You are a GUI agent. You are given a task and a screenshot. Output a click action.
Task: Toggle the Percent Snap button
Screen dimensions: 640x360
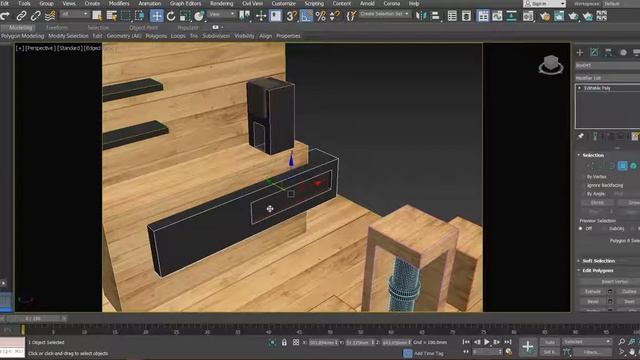pos(321,16)
